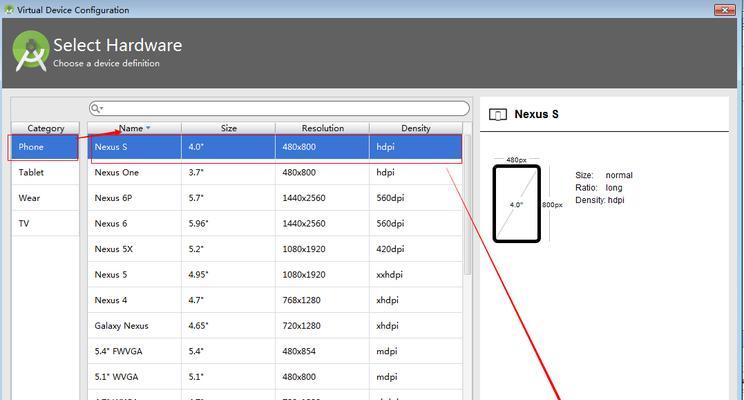Click the Ratio: long preview text
The width and height of the screenshot is (744, 400).
coord(599,188)
